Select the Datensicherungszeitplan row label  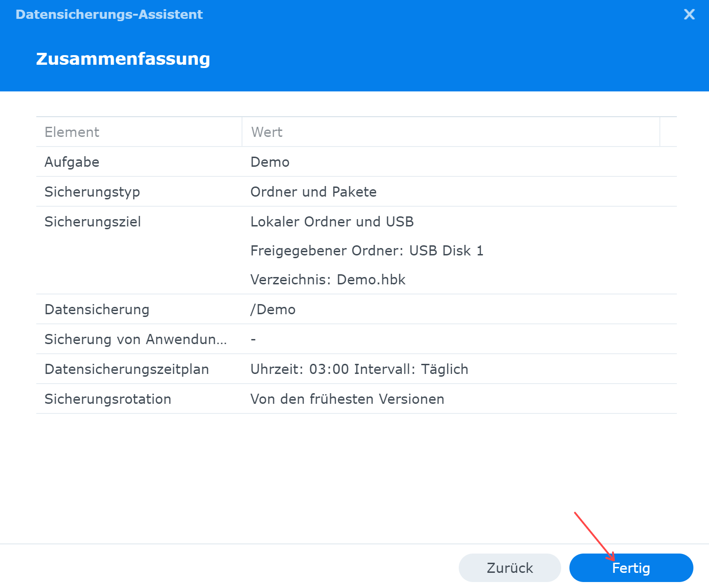coord(127,369)
